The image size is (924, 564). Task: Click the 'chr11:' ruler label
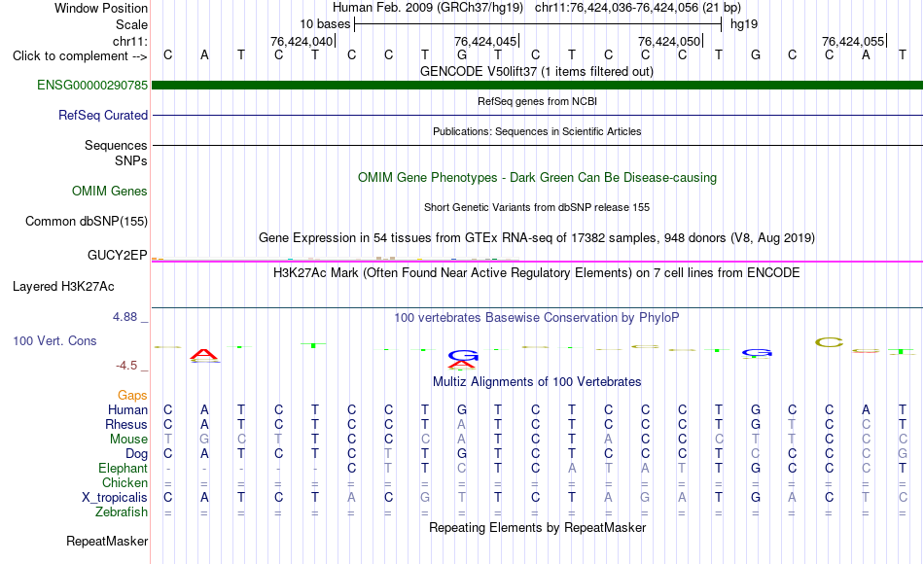(129, 41)
